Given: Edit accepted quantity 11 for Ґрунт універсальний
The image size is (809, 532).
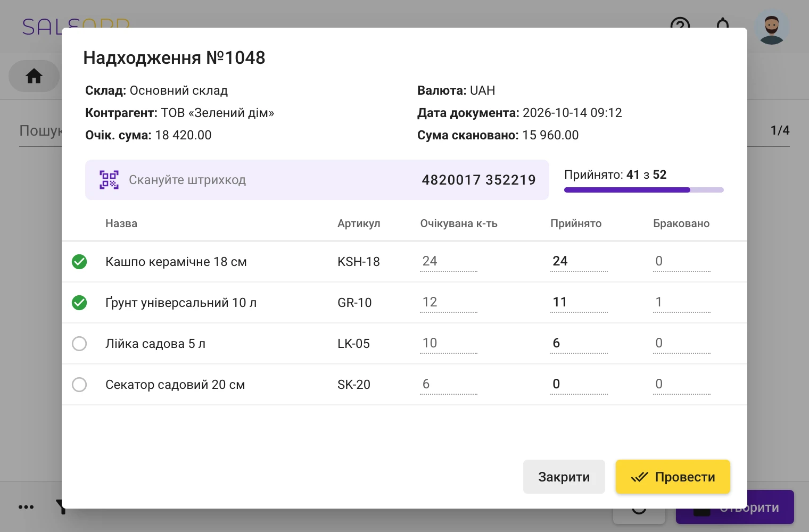Looking at the screenshot, I should (x=579, y=302).
